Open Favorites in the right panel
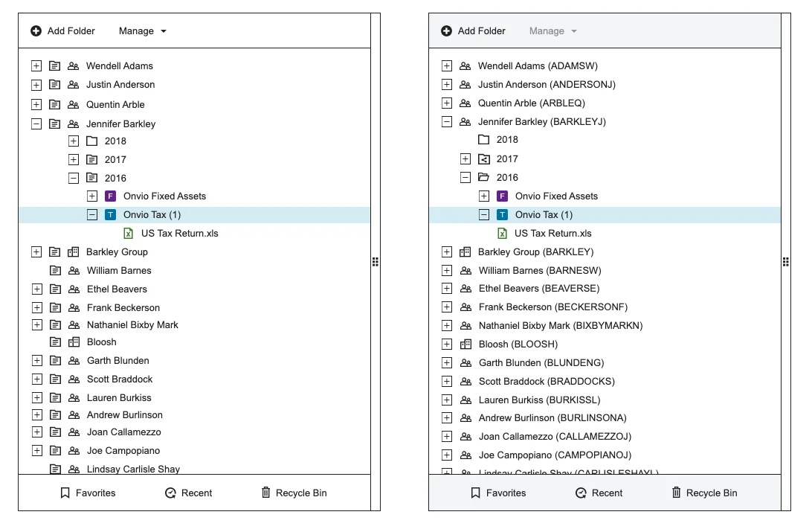 498,493
